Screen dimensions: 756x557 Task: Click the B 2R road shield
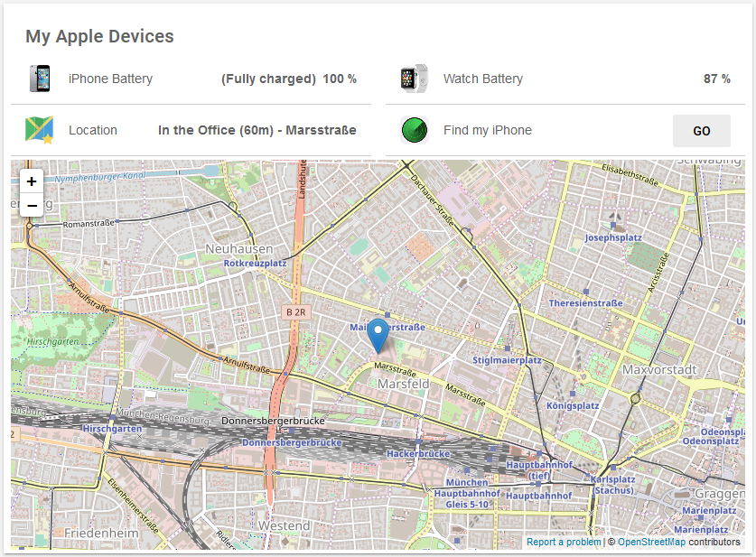(x=296, y=312)
